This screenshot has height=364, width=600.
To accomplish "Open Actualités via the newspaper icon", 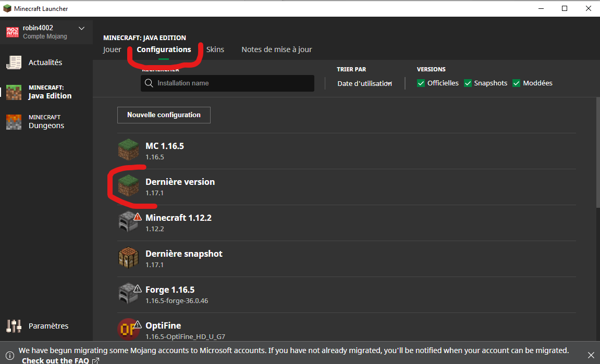I will pos(14,62).
